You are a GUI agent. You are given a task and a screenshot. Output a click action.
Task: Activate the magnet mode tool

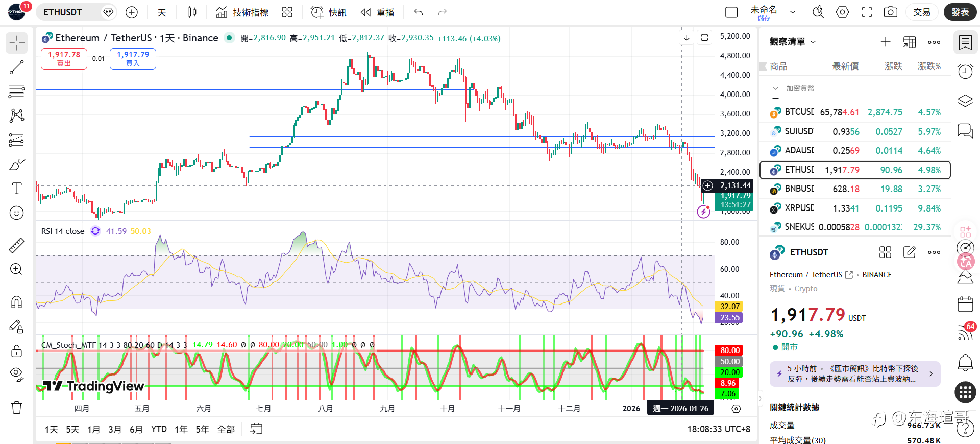click(16, 302)
